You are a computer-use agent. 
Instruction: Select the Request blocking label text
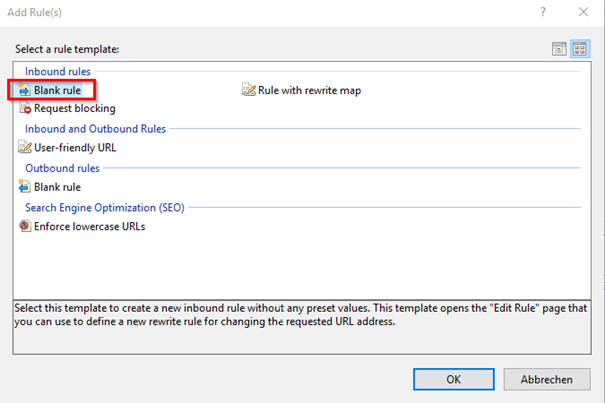point(74,108)
